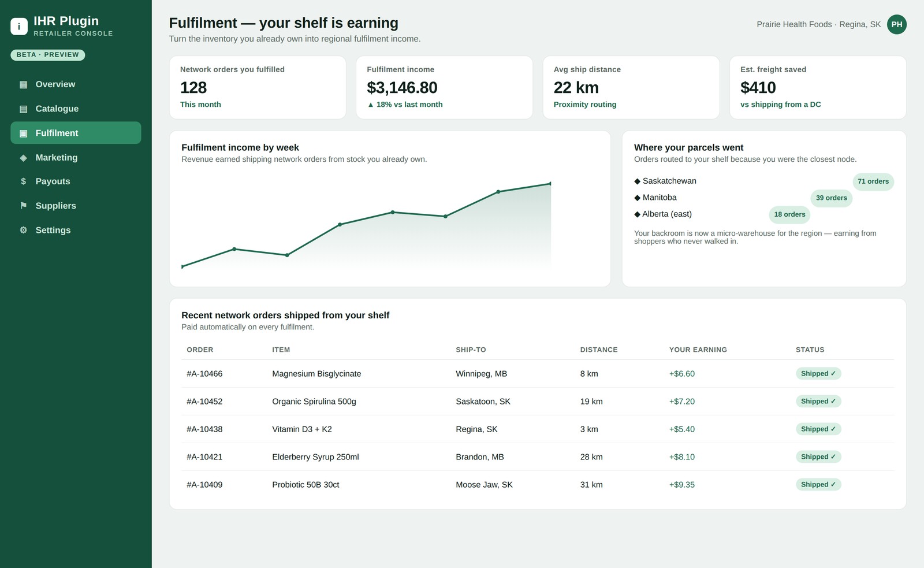Screen dimensions: 924x568
Task: Click order number #A-10421
Action: pos(204,457)
